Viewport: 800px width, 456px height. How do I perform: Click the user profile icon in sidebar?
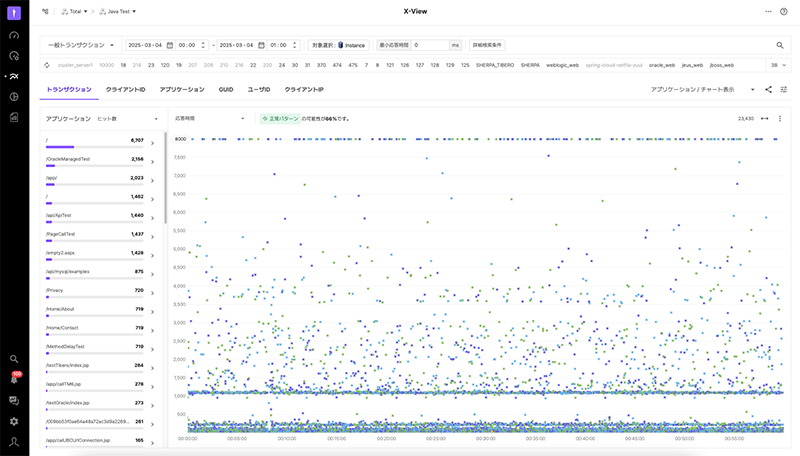(x=14, y=441)
